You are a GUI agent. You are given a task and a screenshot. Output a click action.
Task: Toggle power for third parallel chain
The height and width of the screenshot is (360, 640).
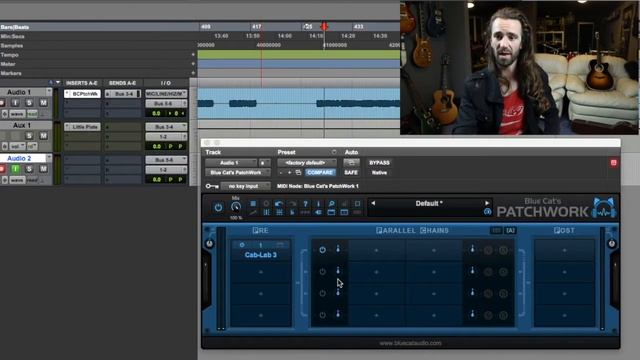pyautogui.click(x=322, y=293)
